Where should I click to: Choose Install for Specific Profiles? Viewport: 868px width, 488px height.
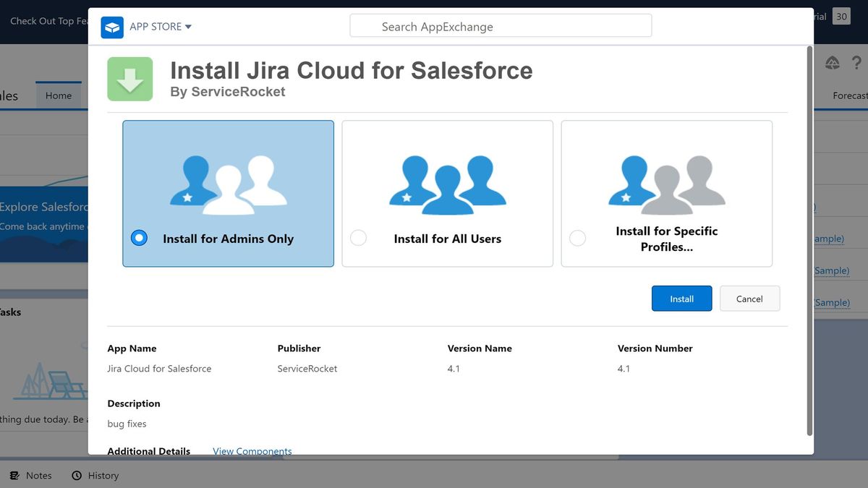(x=577, y=237)
